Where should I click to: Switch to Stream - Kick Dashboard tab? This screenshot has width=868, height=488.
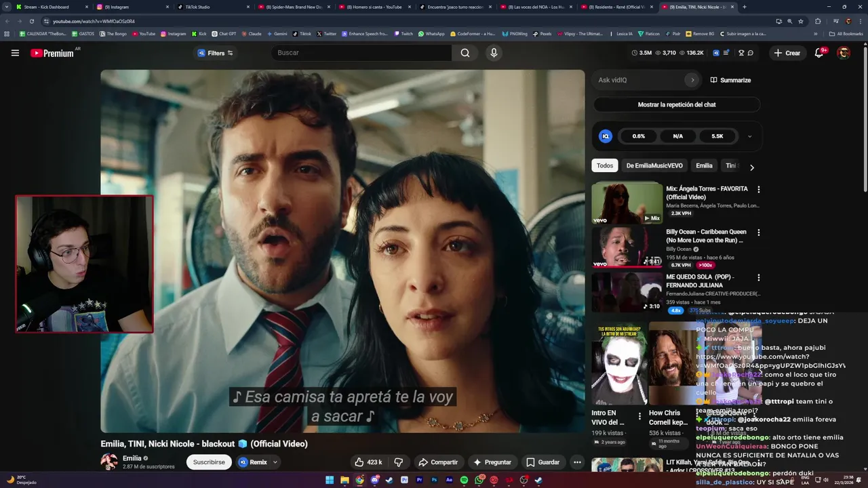pyautogui.click(x=53, y=7)
